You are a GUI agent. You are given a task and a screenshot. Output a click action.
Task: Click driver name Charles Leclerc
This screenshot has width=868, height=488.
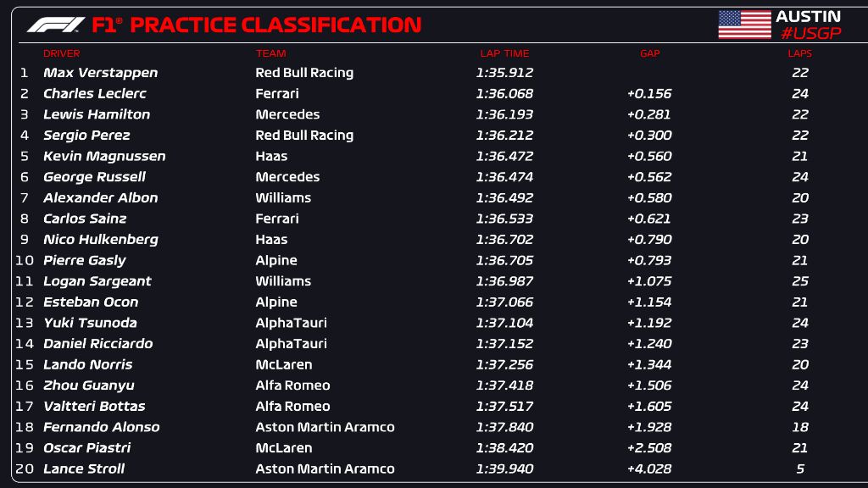click(94, 94)
